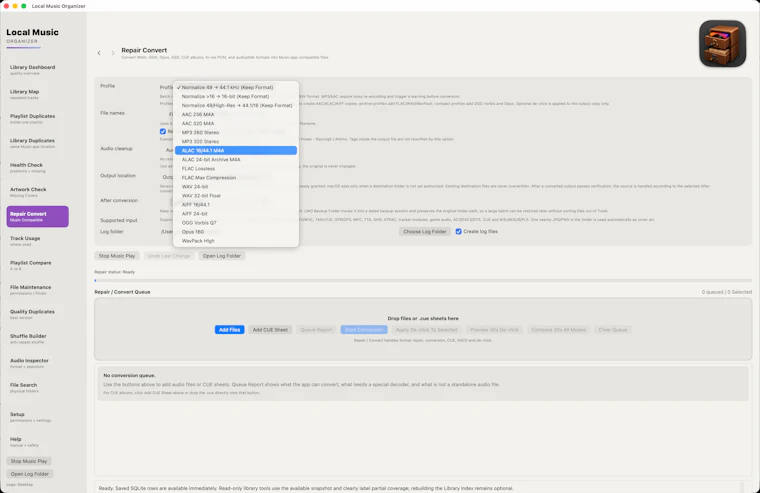The height and width of the screenshot is (493, 760).
Task: Select Repair Convert sidebar item
Action: (x=37, y=217)
